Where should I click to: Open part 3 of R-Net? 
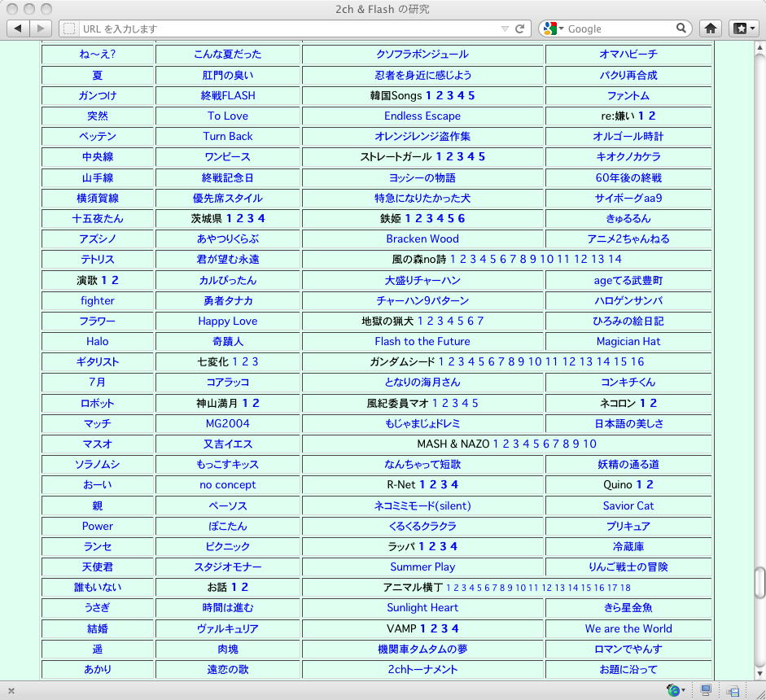click(444, 484)
